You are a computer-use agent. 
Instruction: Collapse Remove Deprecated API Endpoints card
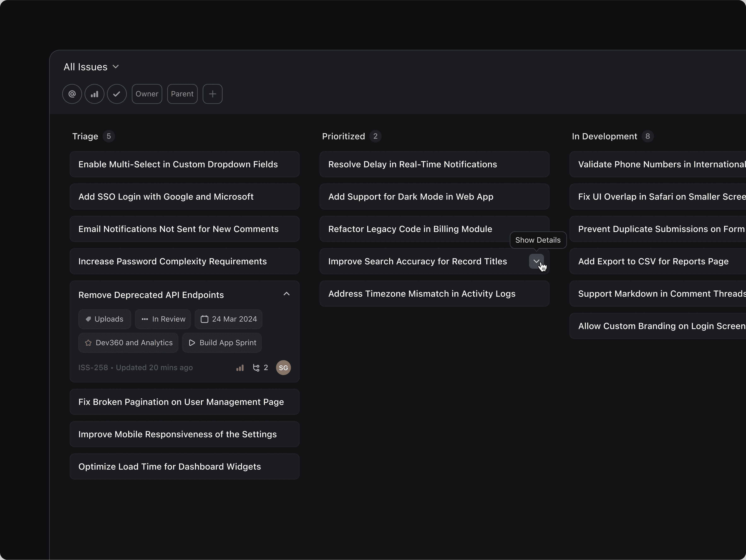[x=286, y=294]
